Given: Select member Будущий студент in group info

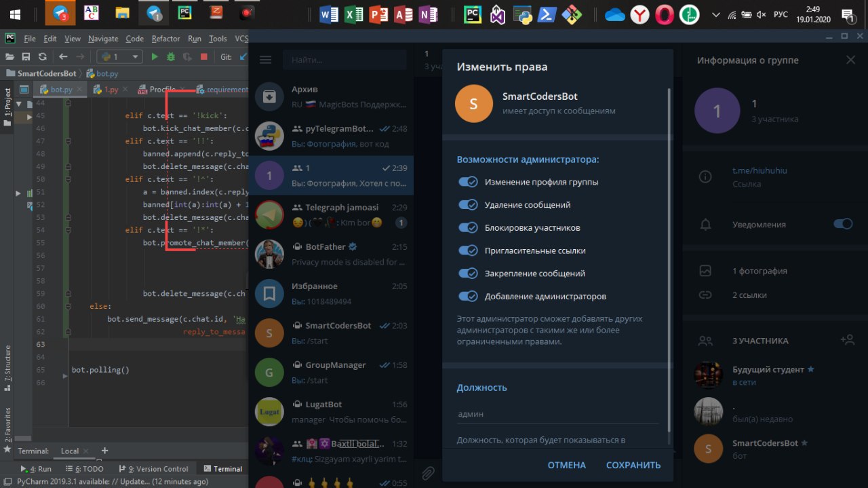Looking at the screenshot, I should point(775,375).
